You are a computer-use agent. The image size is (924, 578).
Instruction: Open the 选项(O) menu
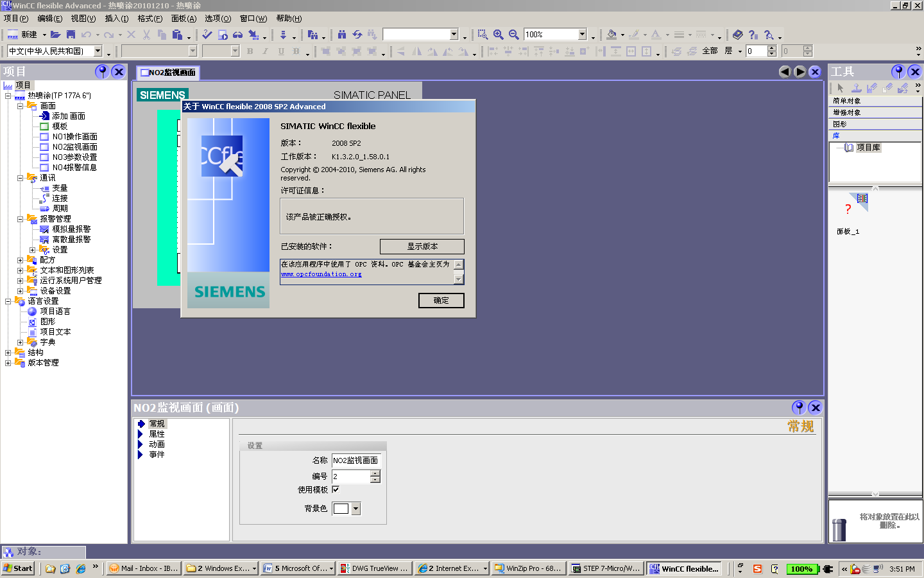218,19
